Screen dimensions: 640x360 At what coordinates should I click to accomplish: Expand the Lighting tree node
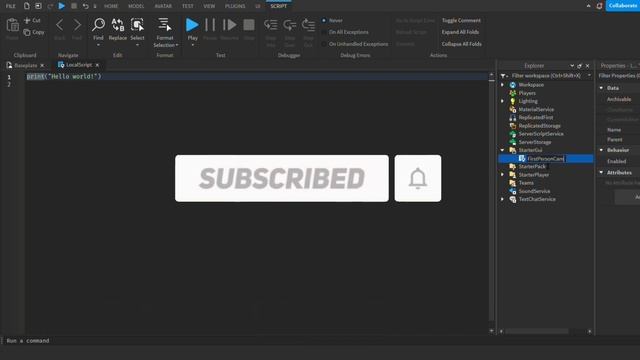point(502,101)
